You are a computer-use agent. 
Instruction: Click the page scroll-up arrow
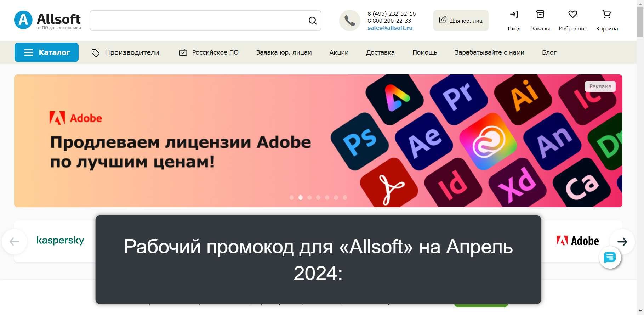click(640, 3)
